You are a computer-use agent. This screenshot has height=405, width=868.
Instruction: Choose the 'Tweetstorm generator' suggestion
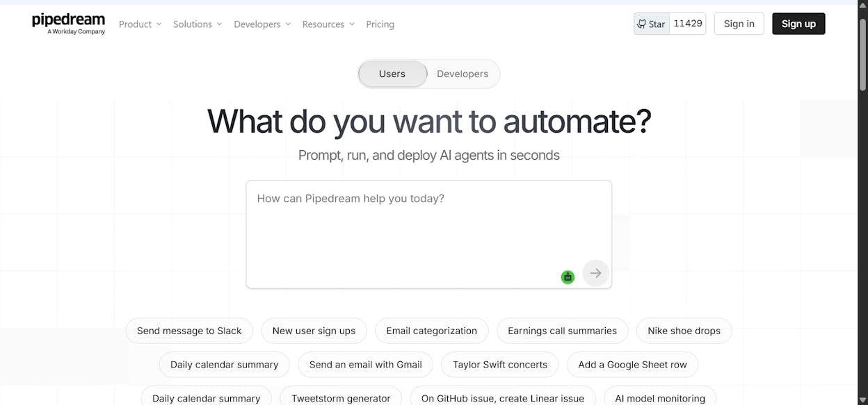coord(341,397)
